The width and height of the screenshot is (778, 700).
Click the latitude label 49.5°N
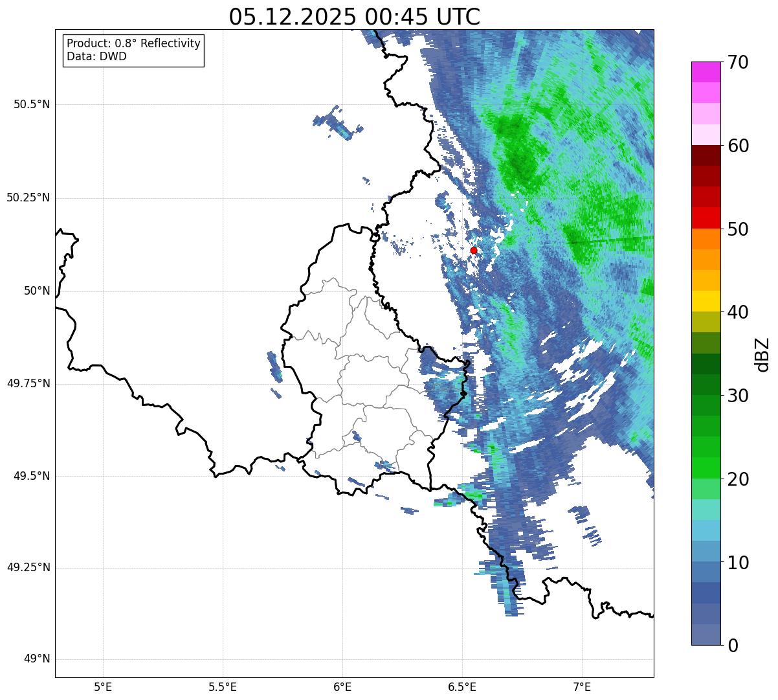[32, 476]
